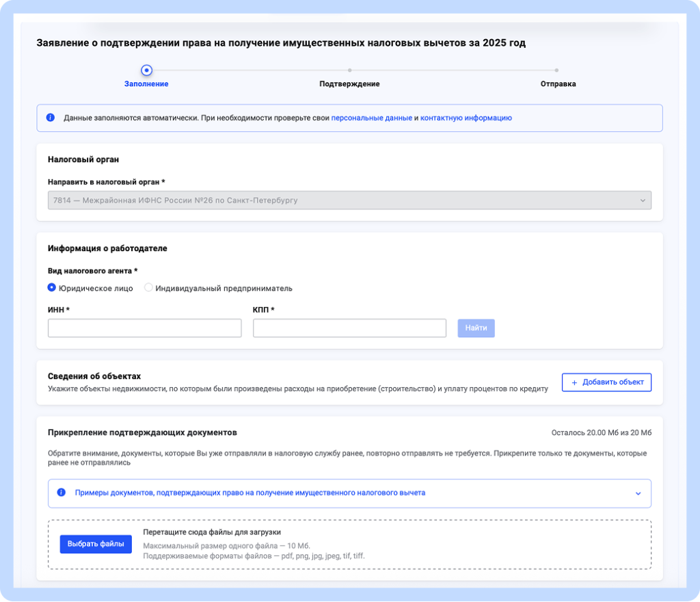This screenshot has width=700, height=602.
Task: Go to the Подтверждение step label
Action: 349,84
